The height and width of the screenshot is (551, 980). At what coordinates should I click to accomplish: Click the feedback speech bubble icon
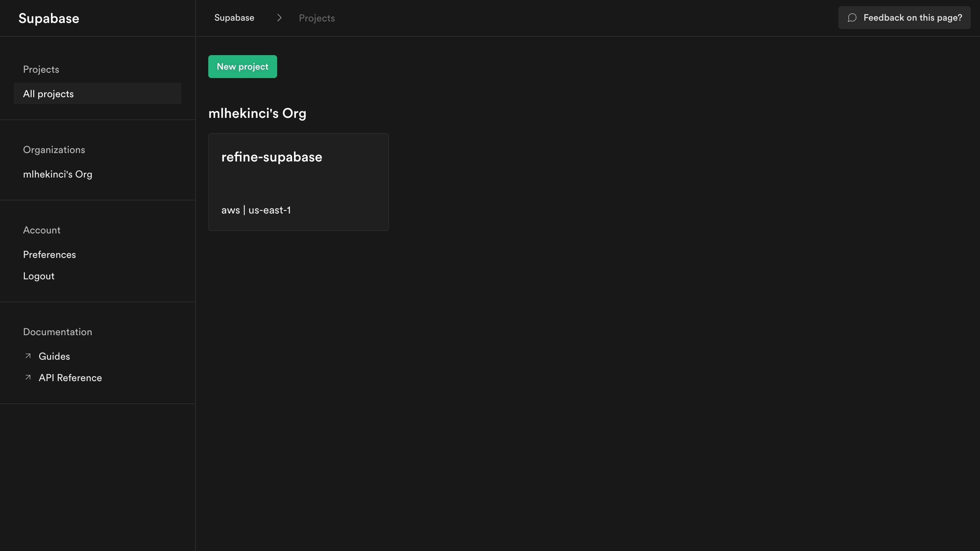852,18
